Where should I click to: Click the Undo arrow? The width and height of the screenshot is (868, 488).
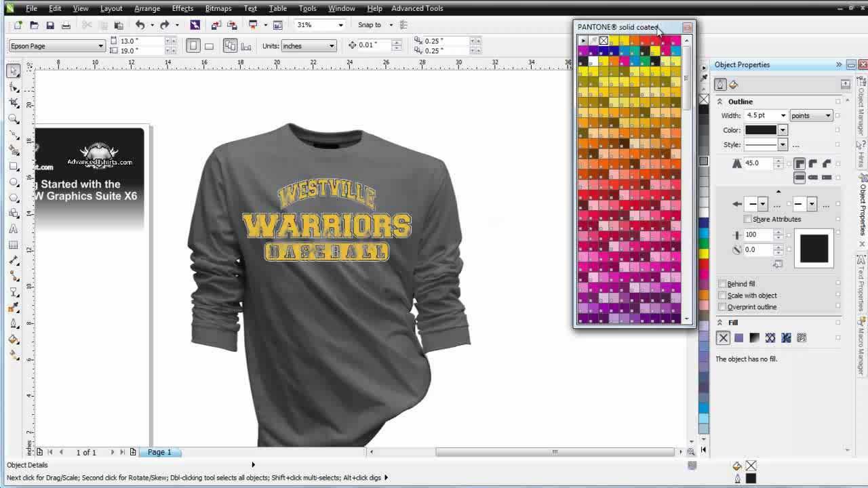click(x=140, y=25)
